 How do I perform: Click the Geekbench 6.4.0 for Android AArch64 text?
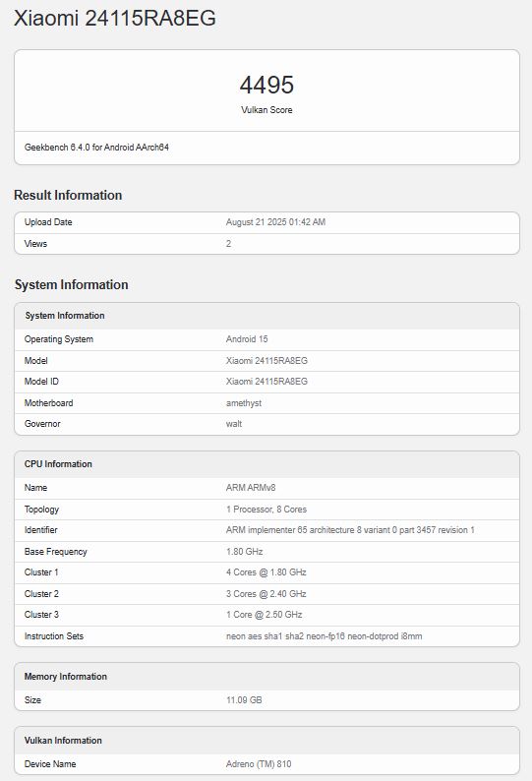pos(96,148)
